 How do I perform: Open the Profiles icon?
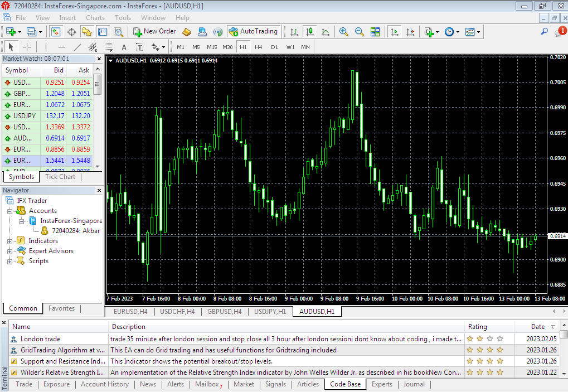click(x=32, y=32)
